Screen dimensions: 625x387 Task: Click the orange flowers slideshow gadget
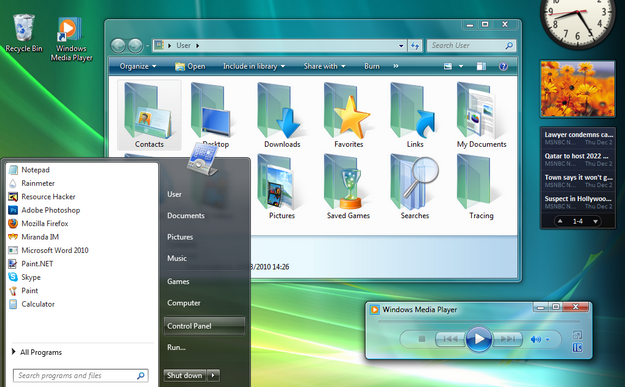coord(578,89)
